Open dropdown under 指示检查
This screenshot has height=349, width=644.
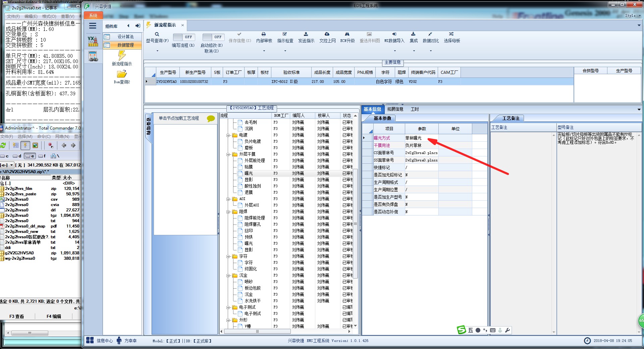click(x=285, y=51)
